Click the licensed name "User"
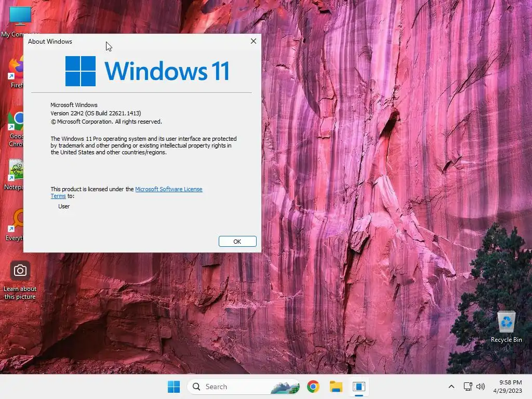 64,206
